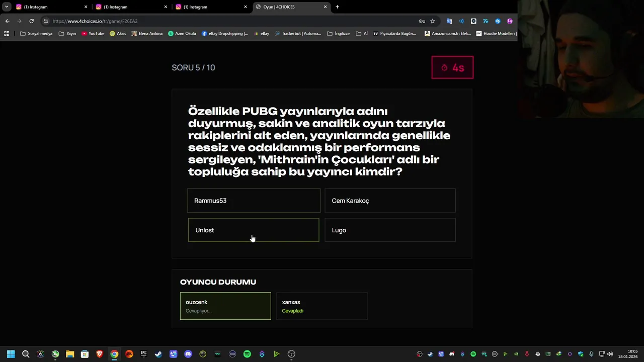The height and width of the screenshot is (362, 644).
Task: Open the Windows Start menu
Action: click(11, 354)
